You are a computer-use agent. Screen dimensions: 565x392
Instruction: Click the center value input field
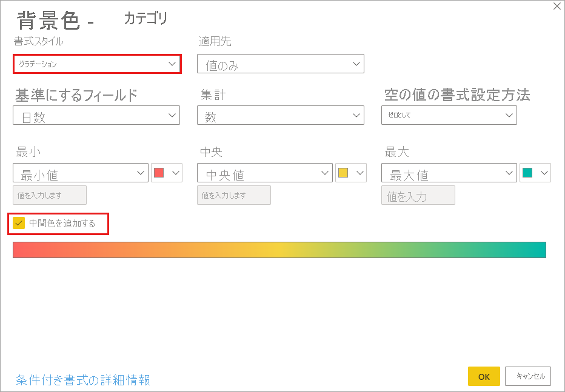click(234, 195)
